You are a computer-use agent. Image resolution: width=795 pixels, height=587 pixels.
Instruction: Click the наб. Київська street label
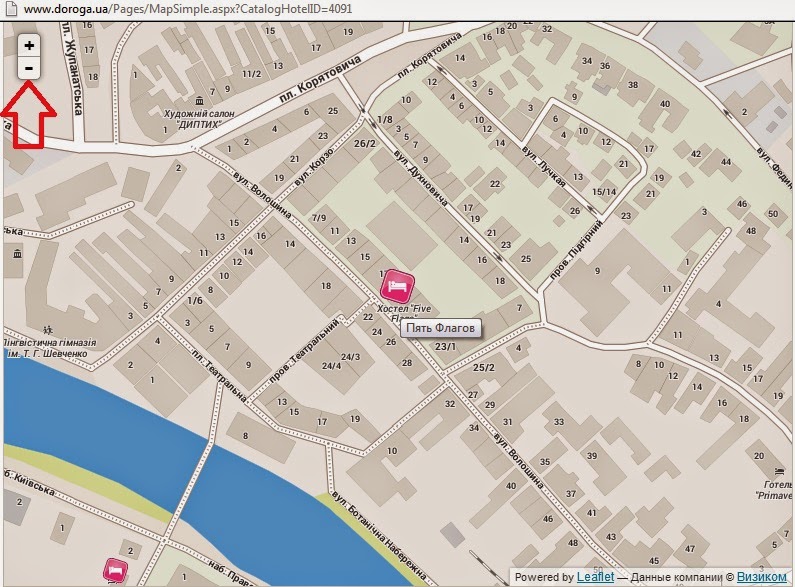pos(30,482)
